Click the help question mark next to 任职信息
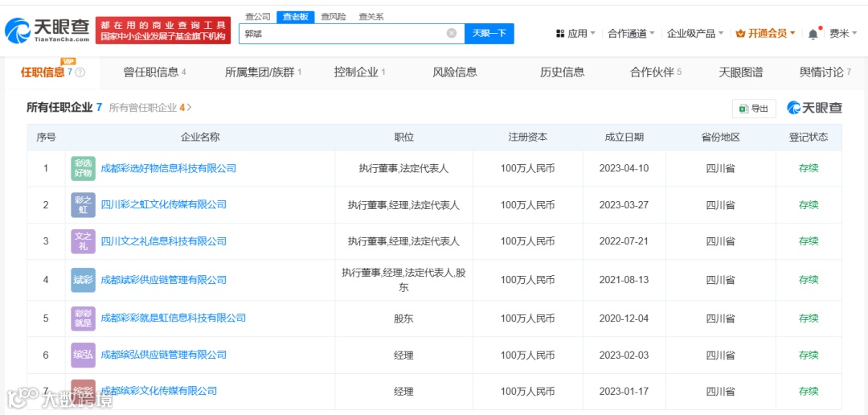This screenshot has width=868, height=415. (80, 72)
